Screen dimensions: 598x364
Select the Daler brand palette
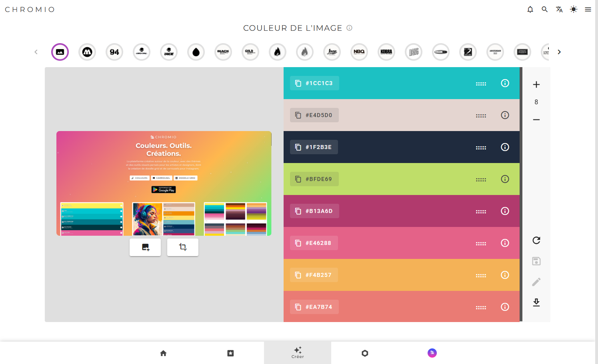point(468,52)
